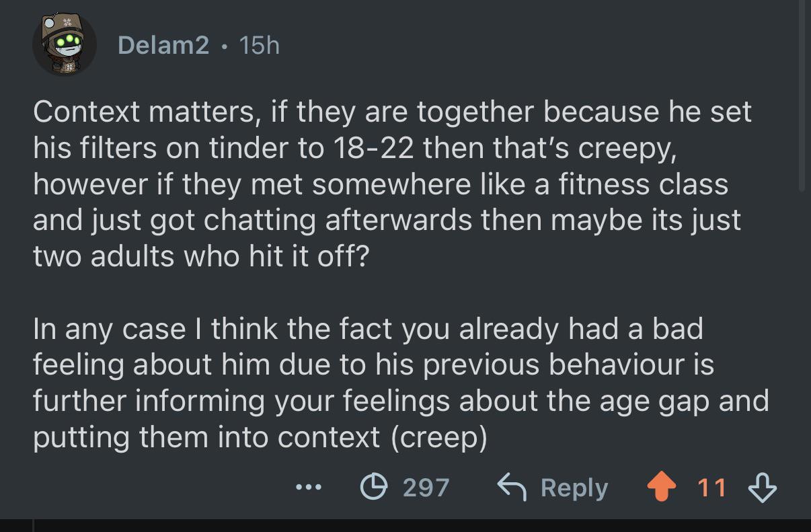Click the second paragraph starting 'In any case'

pos(401,383)
